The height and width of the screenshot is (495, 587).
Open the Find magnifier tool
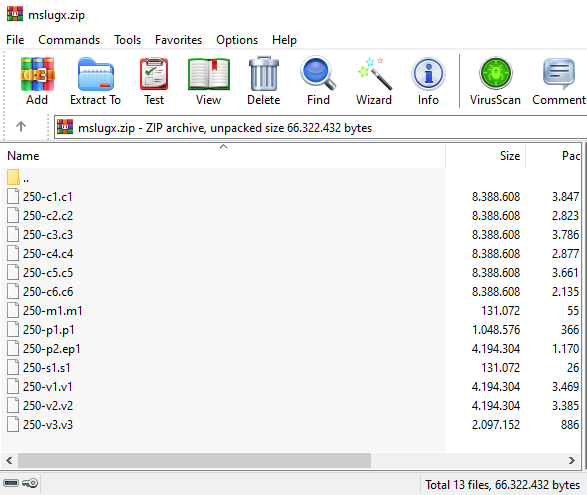click(x=318, y=80)
